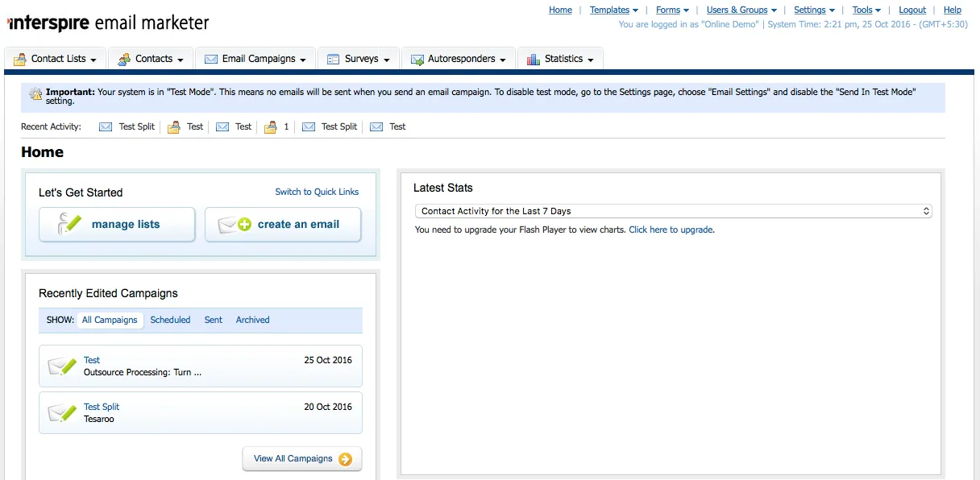Click the Contact Lists folder icon
This screenshot has width=980, height=480.
20,60
